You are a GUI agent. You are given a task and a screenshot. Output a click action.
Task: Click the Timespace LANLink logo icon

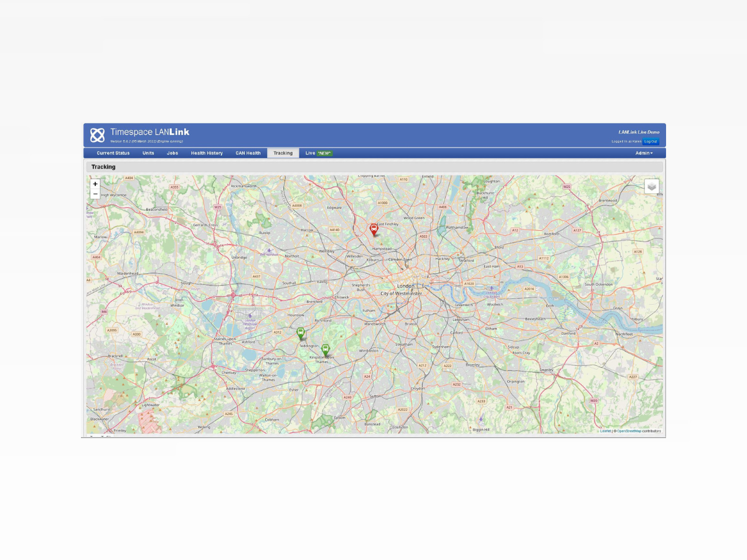[97, 135]
